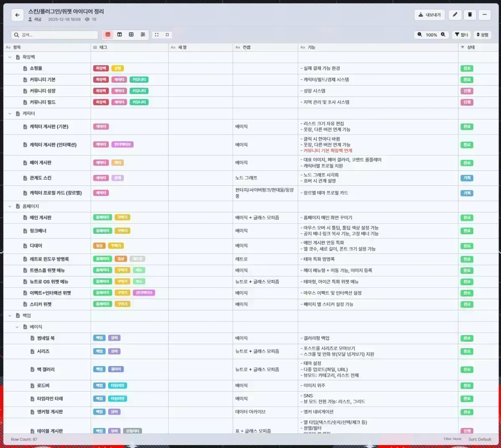
Task: Collapse the 베이직 subgroup
Action: coord(17,327)
